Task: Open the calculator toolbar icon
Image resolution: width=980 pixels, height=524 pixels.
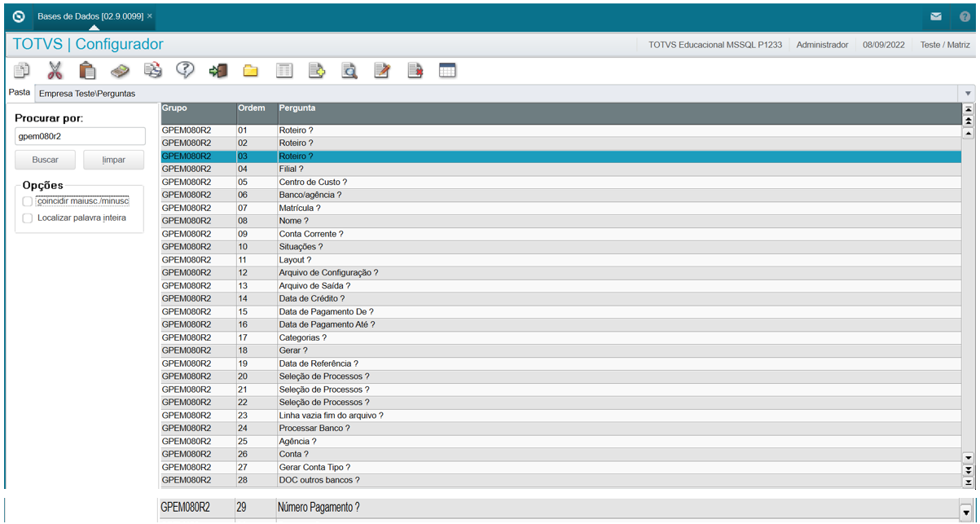Action: click(x=120, y=71)
